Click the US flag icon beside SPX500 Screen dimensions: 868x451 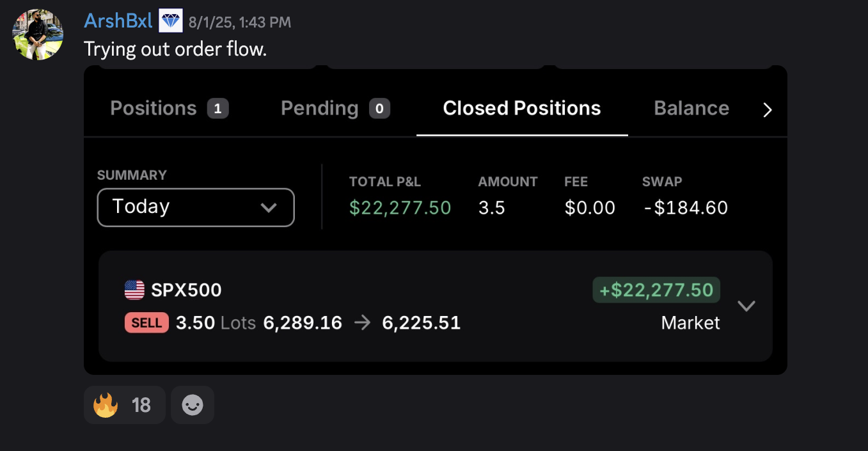(x=134, y=290)
